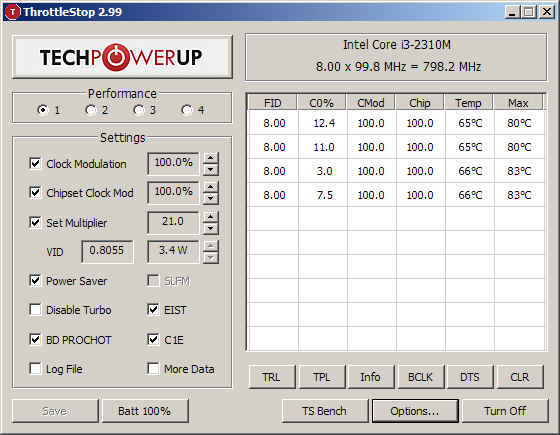Screen dimensions: 560x435
Task: Decrease Clock Modulation with down arrow
Action: click(x=211, y=170)
